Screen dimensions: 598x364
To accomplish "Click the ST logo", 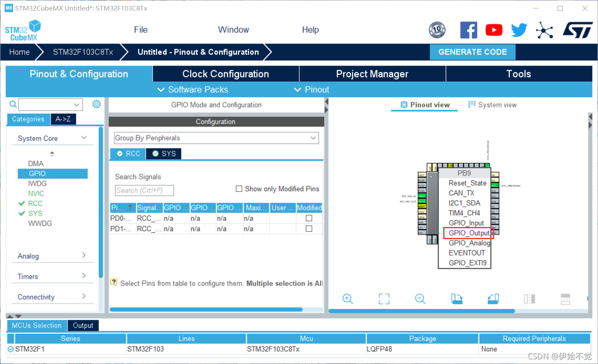I will point(578,30).
